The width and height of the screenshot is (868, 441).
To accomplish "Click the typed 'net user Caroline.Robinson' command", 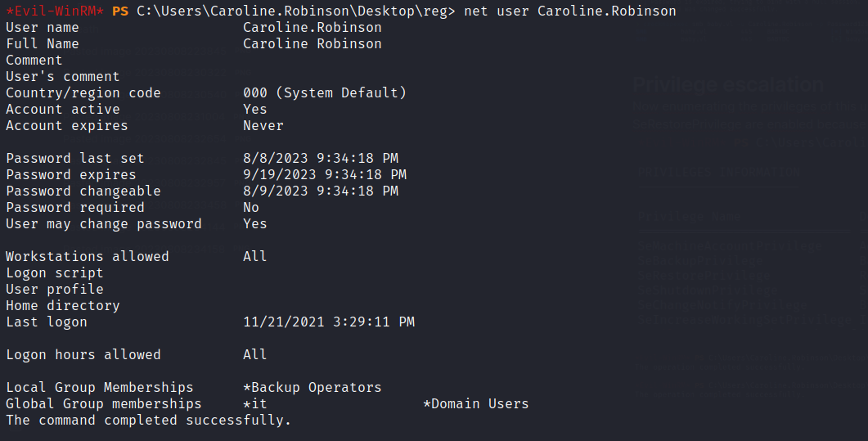I will pyautogui.click(x=570, y=11).
